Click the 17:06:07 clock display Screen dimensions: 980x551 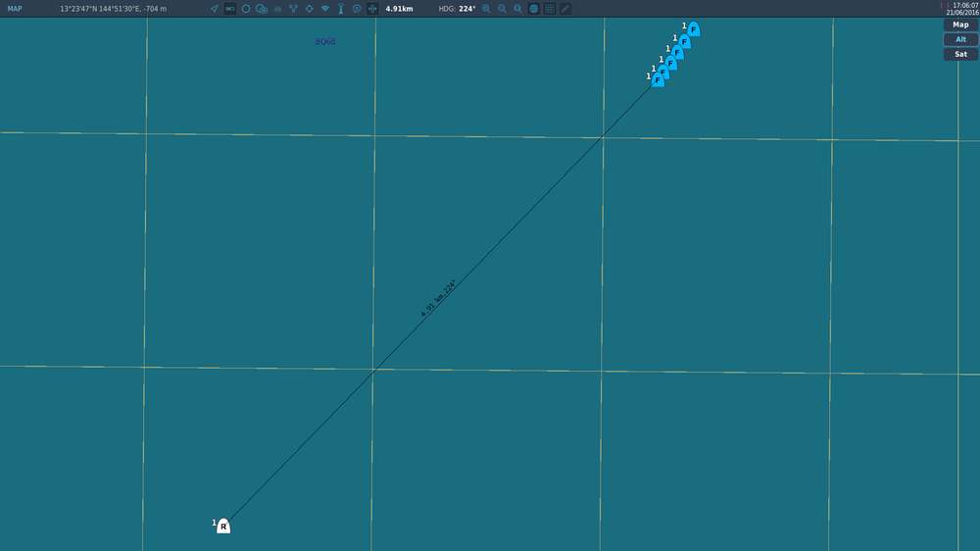point(965,5)
